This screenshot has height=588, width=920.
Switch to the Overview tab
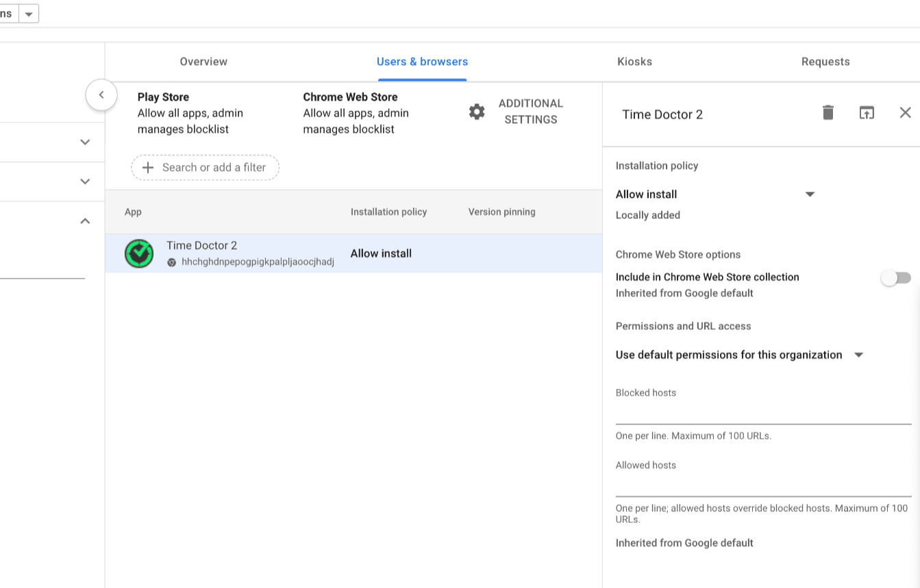pos(203,62)
